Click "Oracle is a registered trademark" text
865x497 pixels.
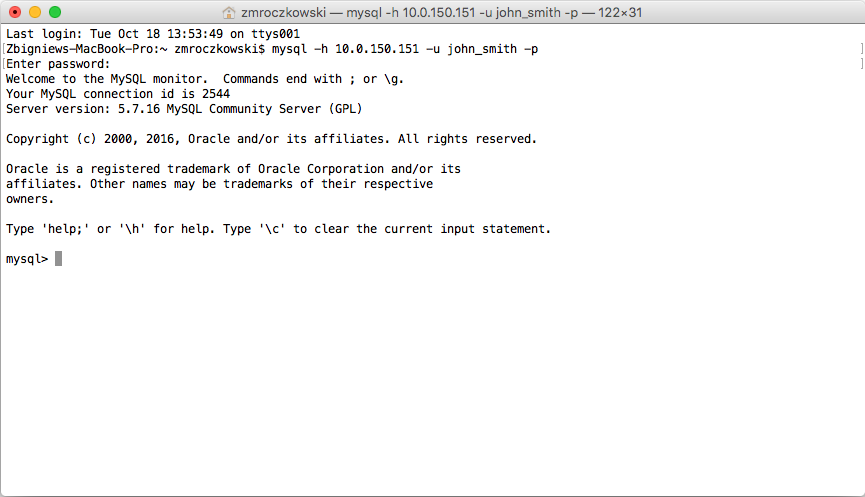[123, 169]
